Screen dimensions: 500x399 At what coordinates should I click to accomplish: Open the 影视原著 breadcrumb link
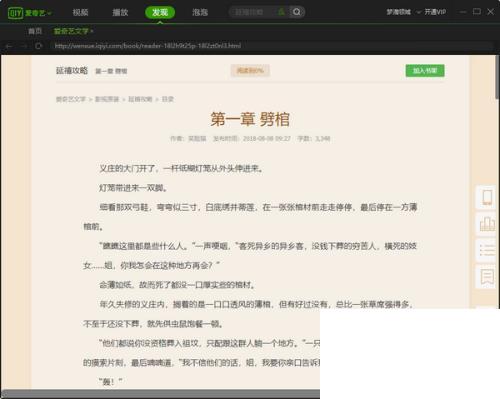[x=107, y=99]
